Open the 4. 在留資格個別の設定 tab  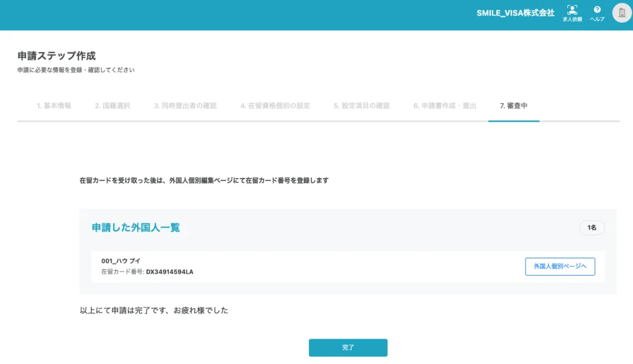point(275,106)
